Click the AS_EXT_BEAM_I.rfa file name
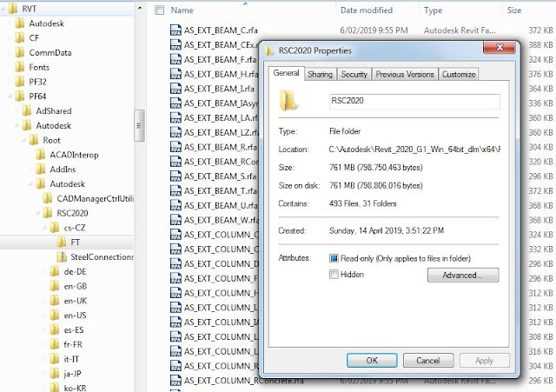The image size is (556, 392). click(x=219, y=89)
